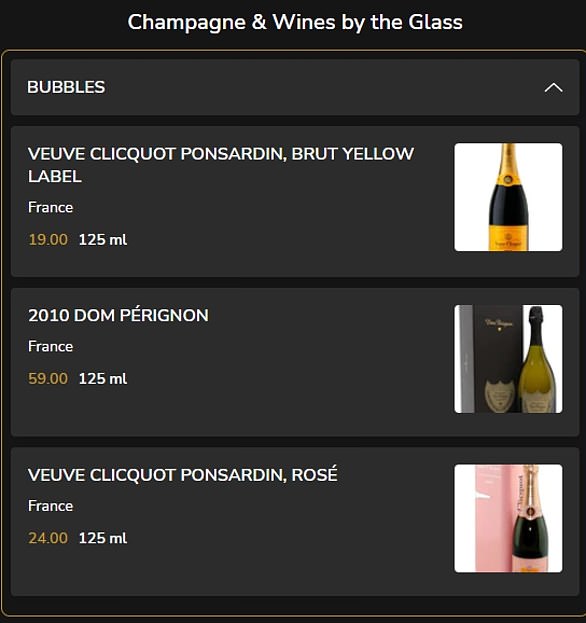
Task: Click France under Veuve Clicquot Rosé
Action: point(50,506)
